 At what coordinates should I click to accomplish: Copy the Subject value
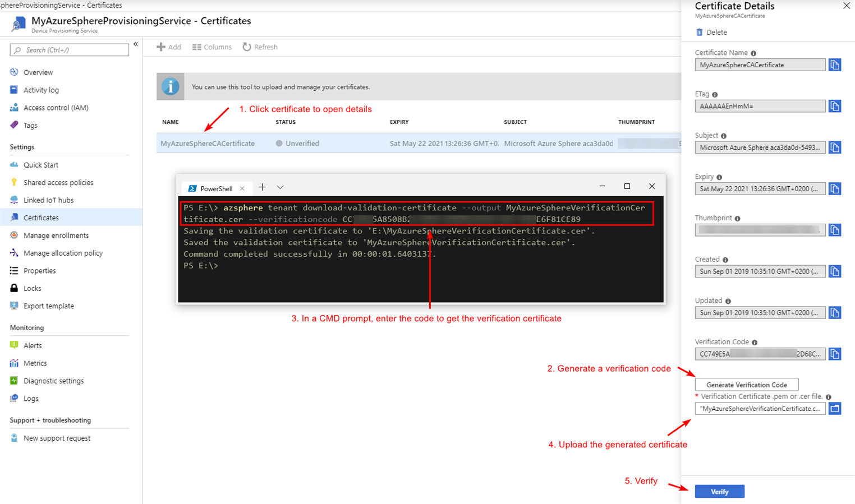click(835, 147)
